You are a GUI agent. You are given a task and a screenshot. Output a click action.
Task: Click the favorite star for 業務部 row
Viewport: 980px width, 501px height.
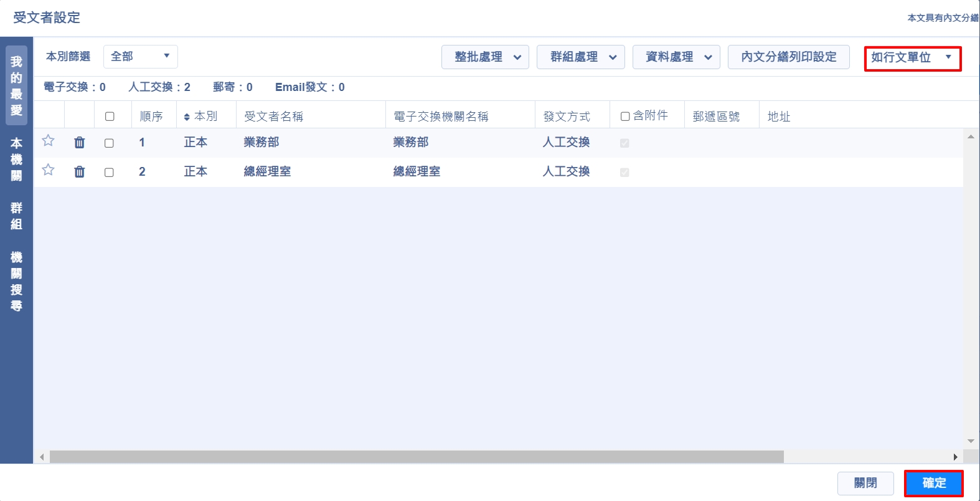(48, 141)
